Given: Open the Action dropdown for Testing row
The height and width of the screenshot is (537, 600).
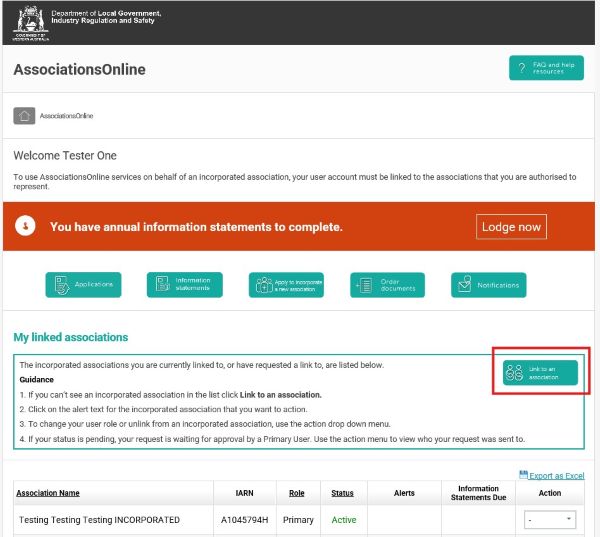Looking at the screenshot, I should point(549,520).
